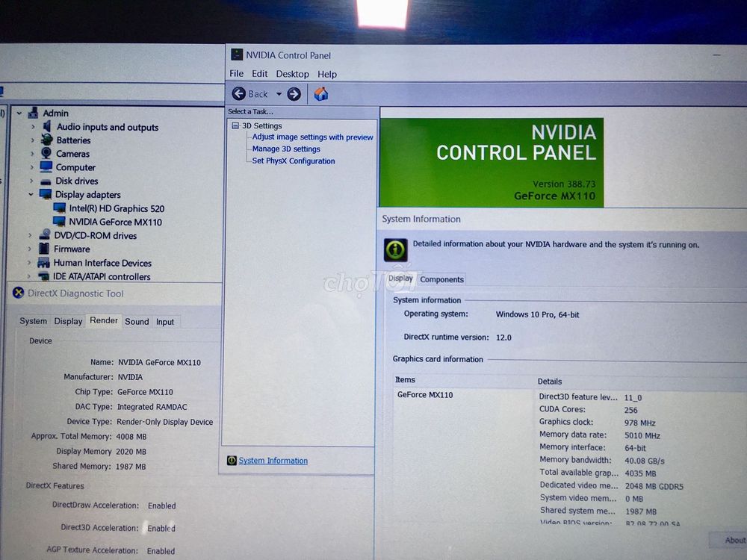747x560 pixels.
Task: Click the System Information link icon
Action: point(232,461)
